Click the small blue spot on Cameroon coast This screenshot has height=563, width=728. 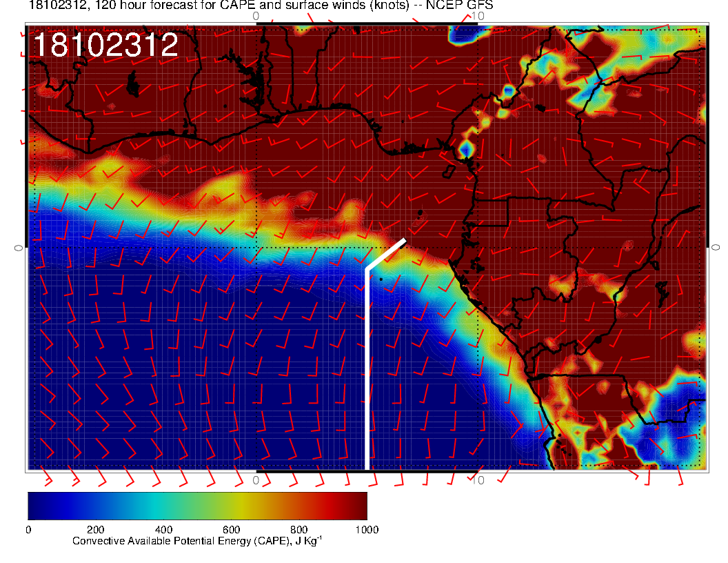click(465, 148)
